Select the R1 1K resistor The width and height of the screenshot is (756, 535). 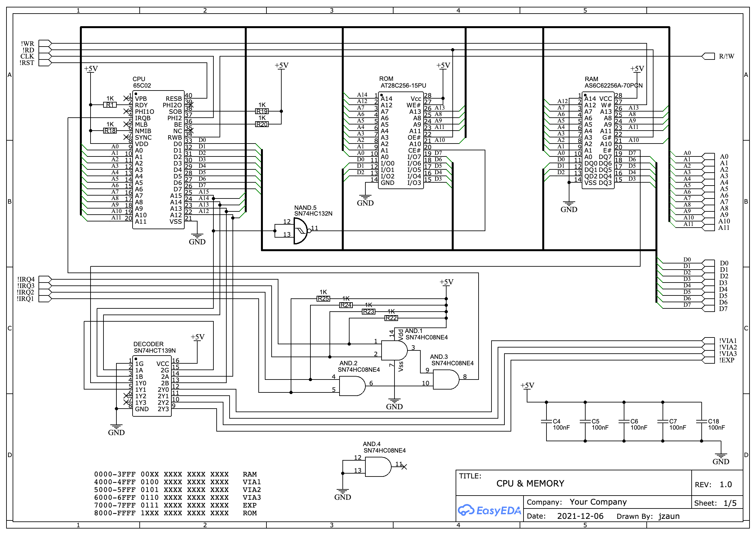[x=110, y=105]
